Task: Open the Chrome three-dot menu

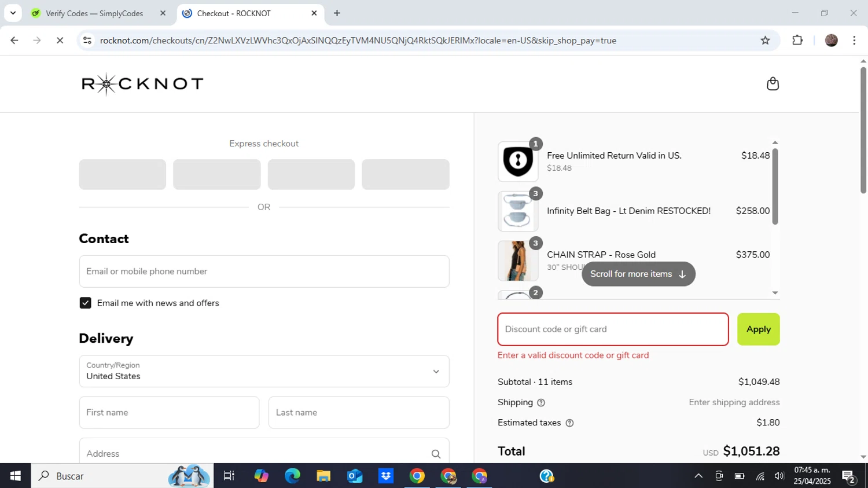Action: coord(854,41)
